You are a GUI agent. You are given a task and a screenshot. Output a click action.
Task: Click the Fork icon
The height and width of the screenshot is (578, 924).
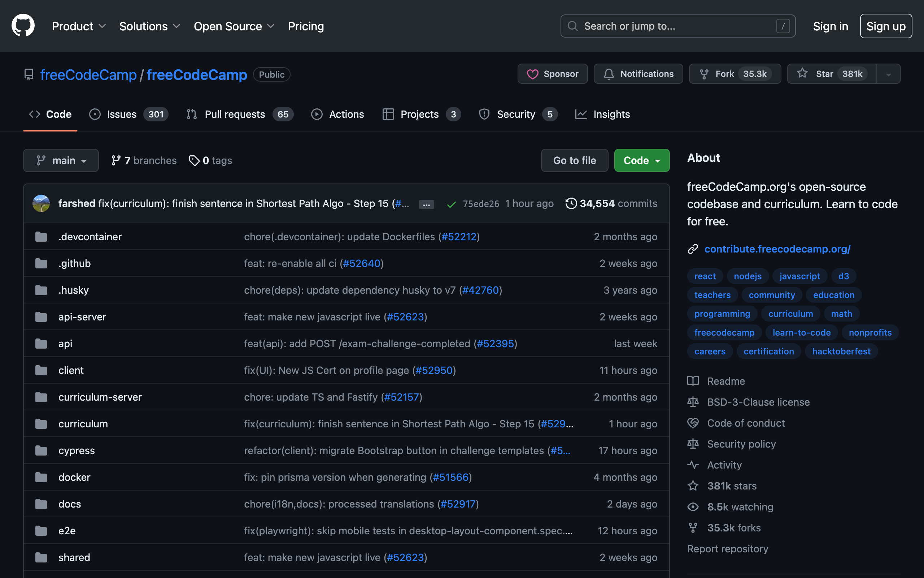click(704, 74)
